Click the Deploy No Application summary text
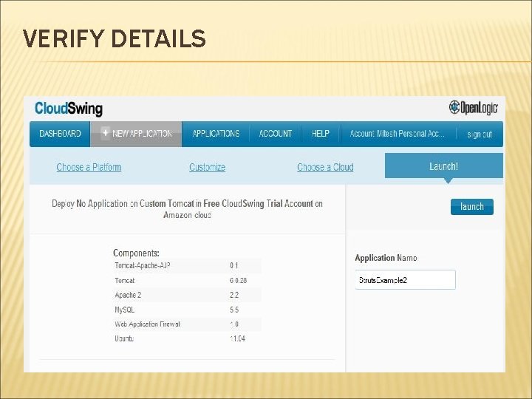The image size is (532, 399). point(187,209)
